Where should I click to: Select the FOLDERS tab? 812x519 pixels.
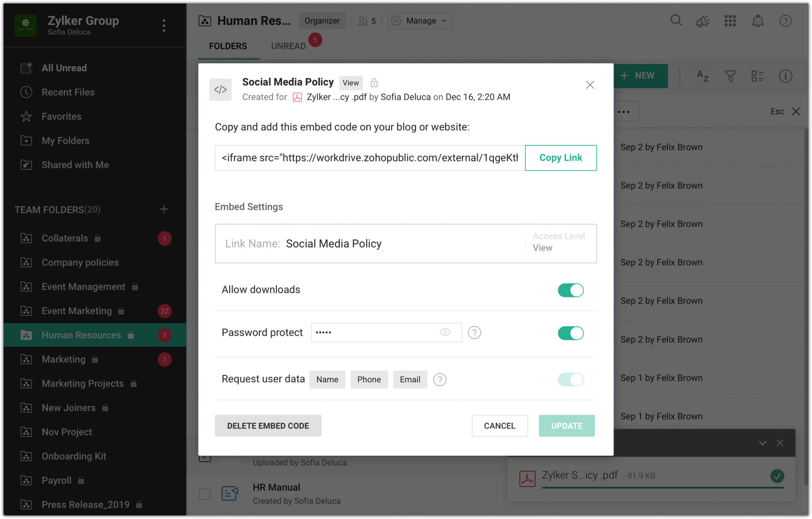(228, 46)
